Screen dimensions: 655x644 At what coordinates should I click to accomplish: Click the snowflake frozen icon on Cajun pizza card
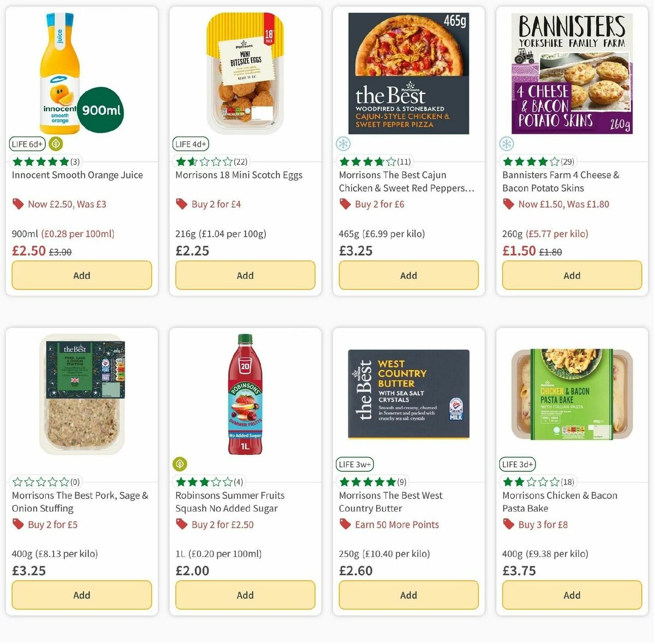point(343,144)
